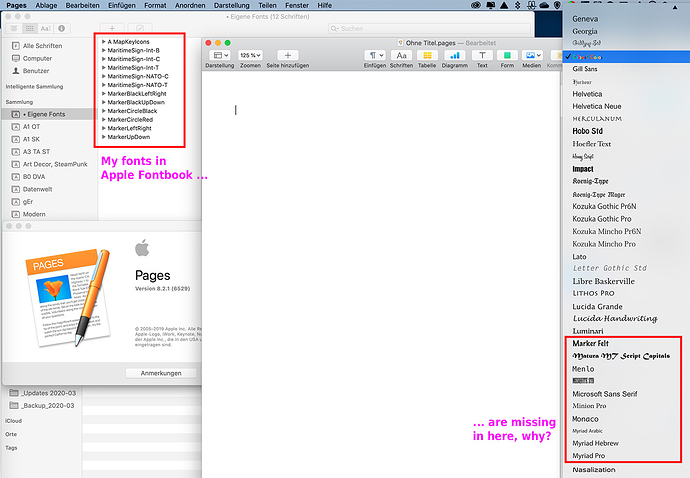Open the Darstellung view button in Pages
The image size is (690, 478).
coord(220,55)
